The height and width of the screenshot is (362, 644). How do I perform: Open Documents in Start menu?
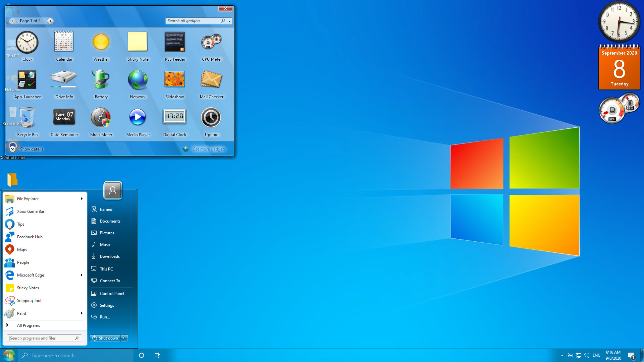pyautogui.click(x=110, y=221)
